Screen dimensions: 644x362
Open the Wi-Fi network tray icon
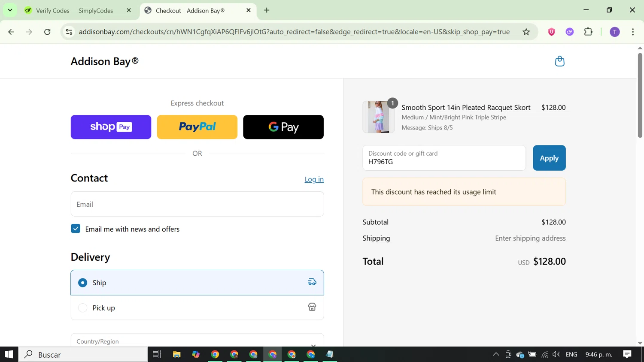click(x=545, y=354)
